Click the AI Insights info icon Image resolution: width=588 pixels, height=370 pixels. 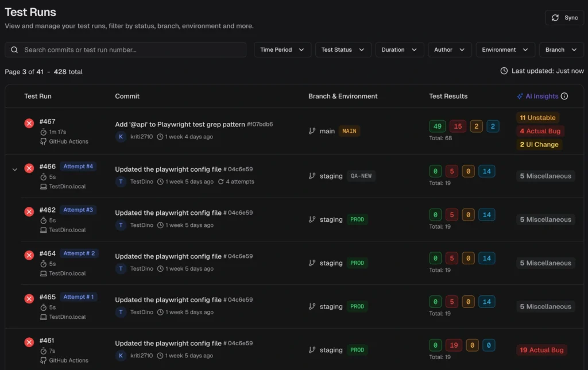click(564, 97)
